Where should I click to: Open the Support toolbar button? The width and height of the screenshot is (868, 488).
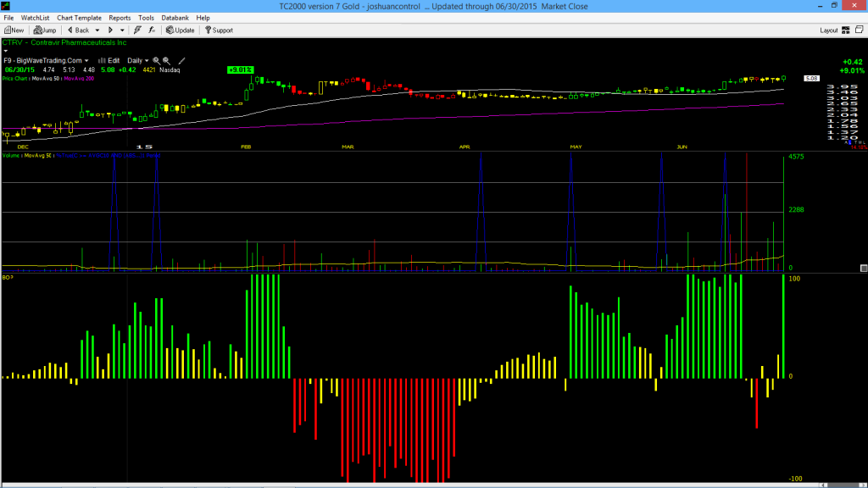point(219,30)
